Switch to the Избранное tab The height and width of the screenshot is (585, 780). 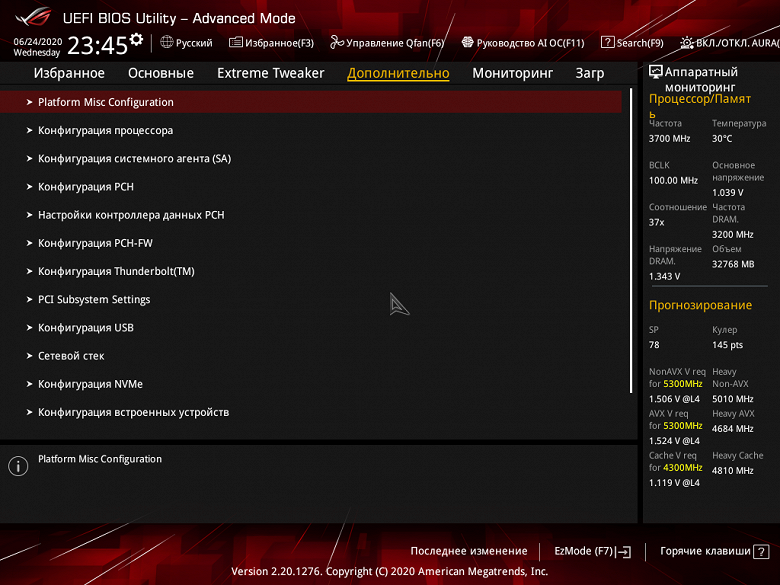[x=69, y=73]
